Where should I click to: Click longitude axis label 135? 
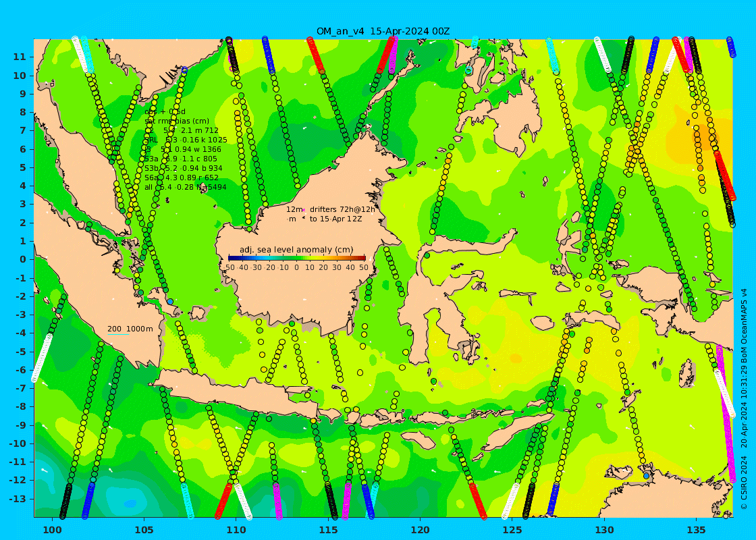(x=696, y=530)
